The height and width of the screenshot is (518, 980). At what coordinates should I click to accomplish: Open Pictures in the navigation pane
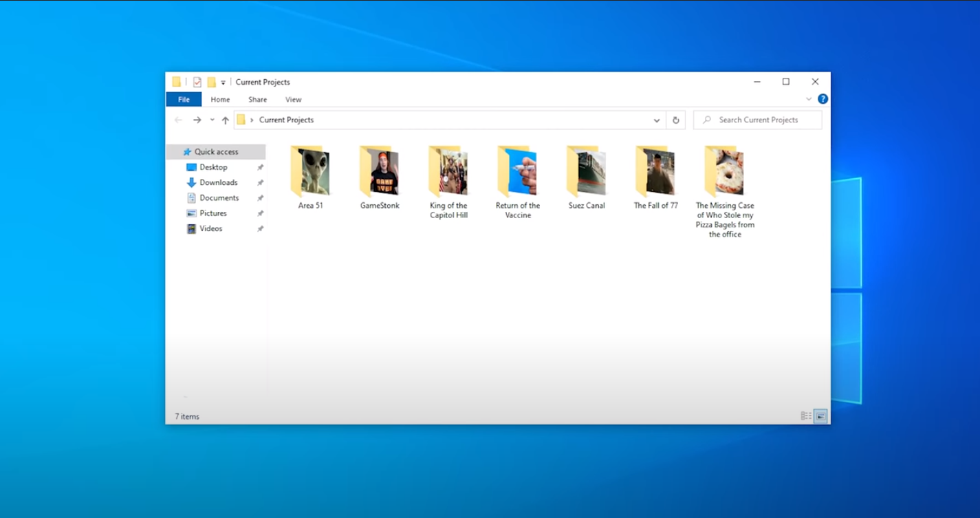pos(213,213)
